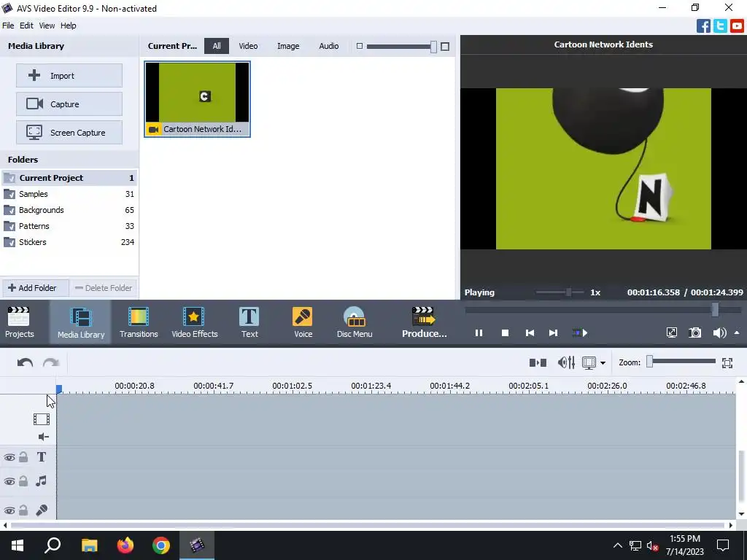747x560 pixels.
Task: Select the Backgrounds folder
Action: (69, 210)
